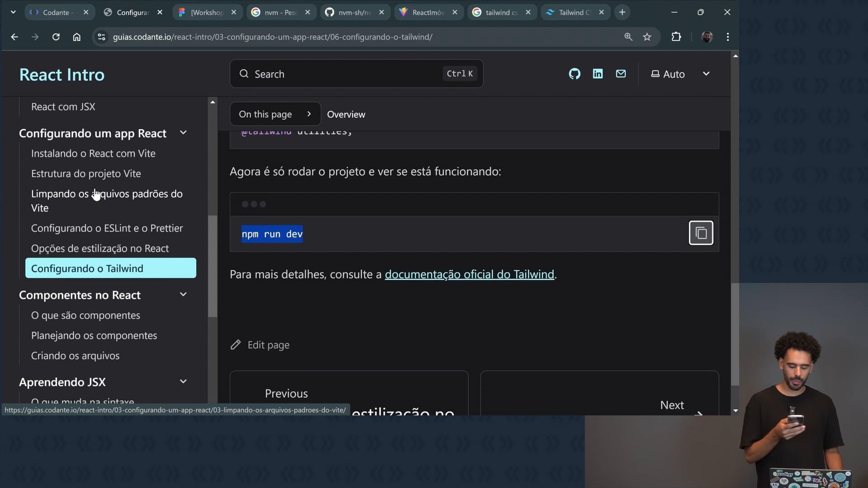Switch to the tailwind Google search tab
Image resolution: width=868 pixels, height=488 pixels.
pos(502,12)
